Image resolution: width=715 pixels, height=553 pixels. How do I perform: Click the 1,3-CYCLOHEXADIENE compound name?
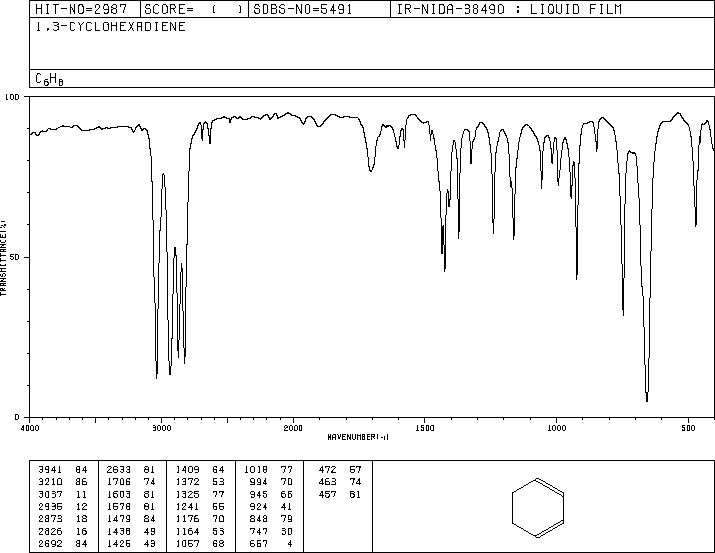tap(110, 27)
